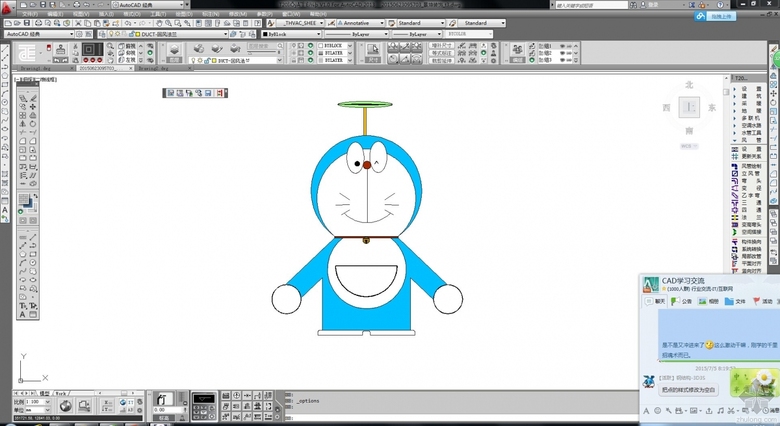Open the 聊天 tab in chat window
Screen dimensions: 780x426
[x=658, y=300]
